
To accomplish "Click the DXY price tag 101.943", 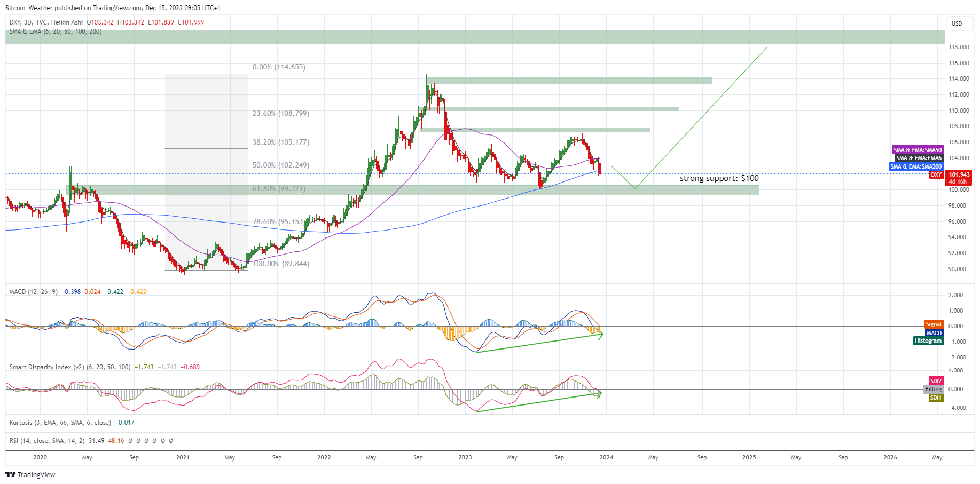I will (x=959, y=174).
